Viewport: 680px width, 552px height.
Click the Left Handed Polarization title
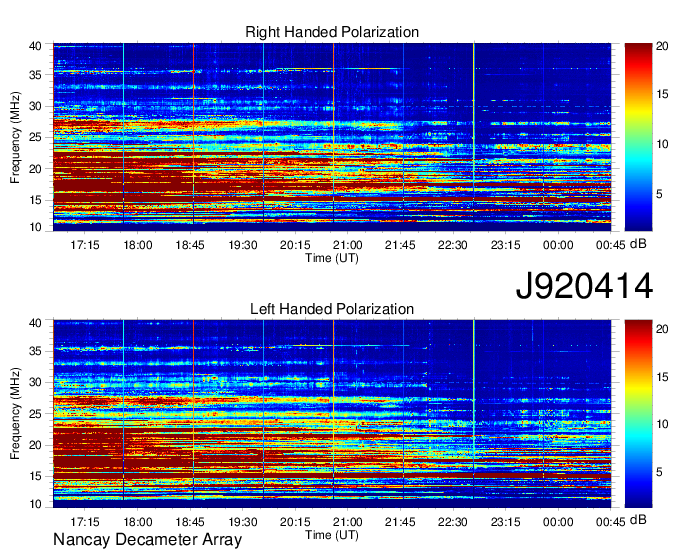point(332,309)
